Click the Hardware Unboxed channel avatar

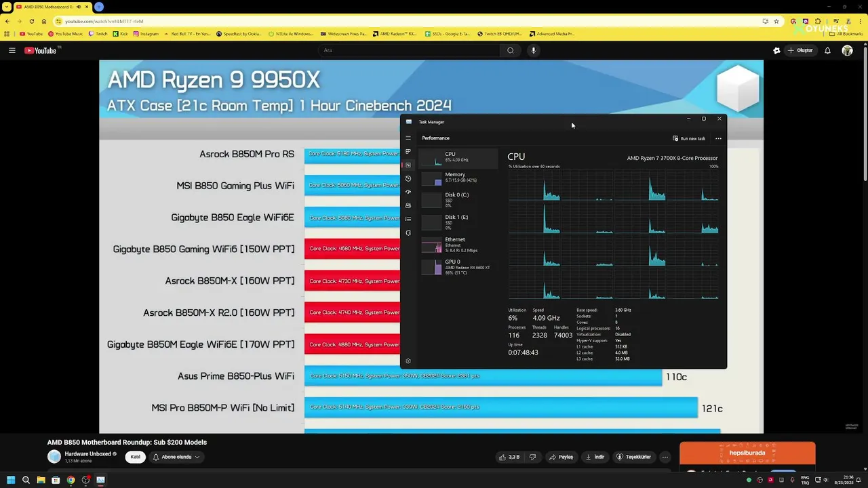coord(54,457)
